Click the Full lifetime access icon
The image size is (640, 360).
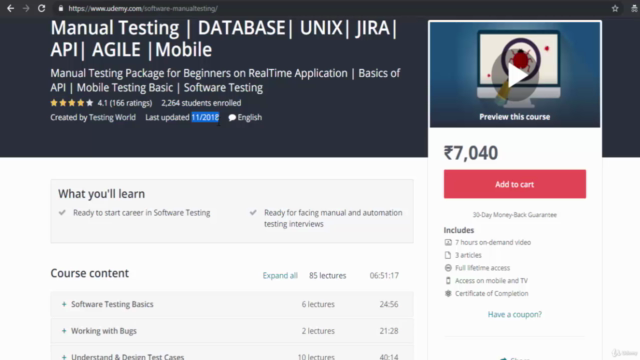coord(448,268)
